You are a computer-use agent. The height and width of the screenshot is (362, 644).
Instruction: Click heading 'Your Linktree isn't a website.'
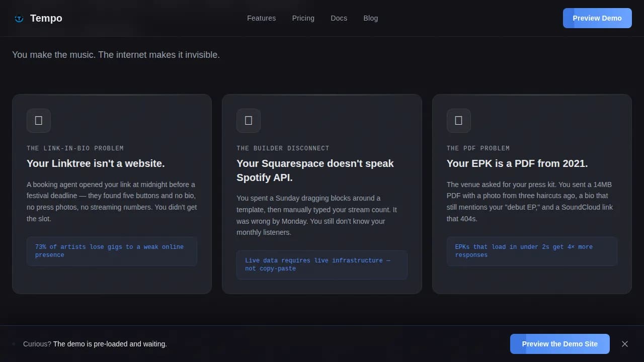96,163
